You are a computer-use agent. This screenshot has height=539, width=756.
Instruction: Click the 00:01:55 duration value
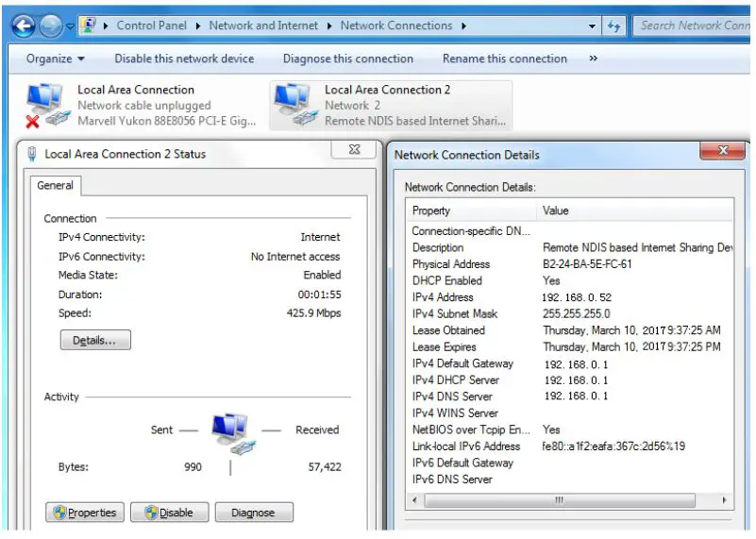[x=319, y=295]
